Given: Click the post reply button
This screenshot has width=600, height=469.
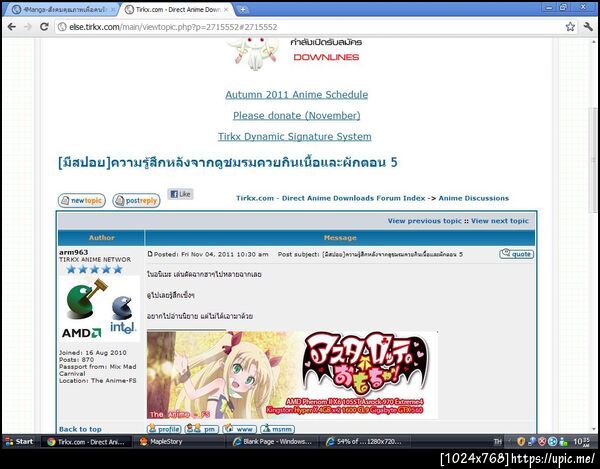Looking at the screenshot, I should tap(136, 200).
